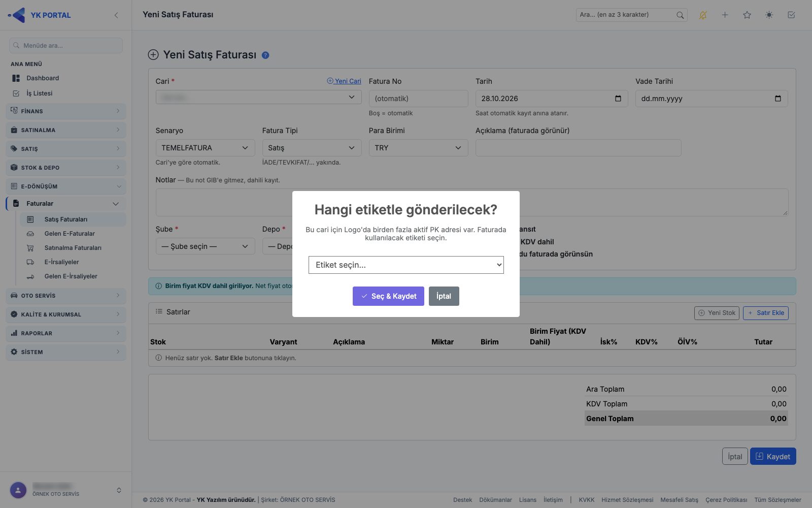Collapse the sidebar with the left chevron
Viewport: 812px width, 508px height.
(116, 15)
